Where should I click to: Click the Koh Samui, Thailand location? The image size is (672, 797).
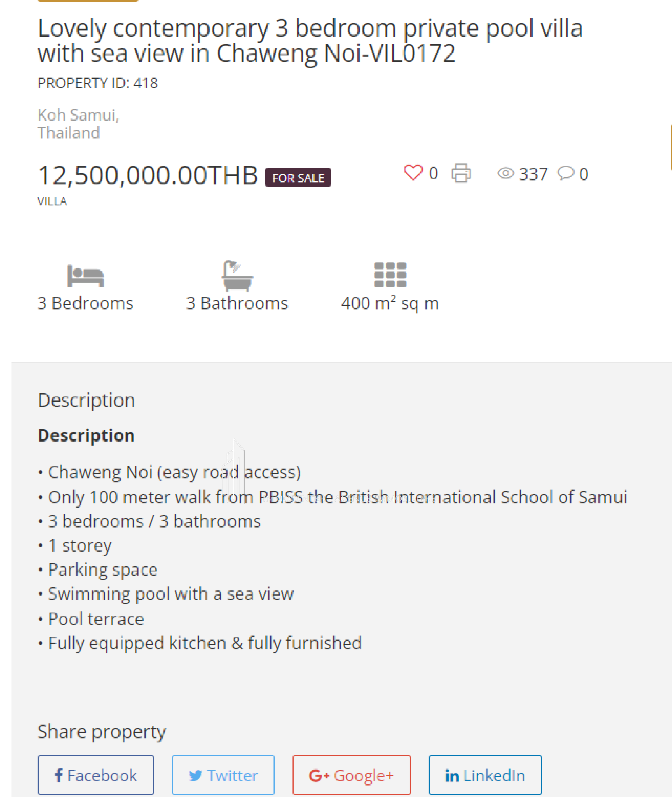[79, 124]
